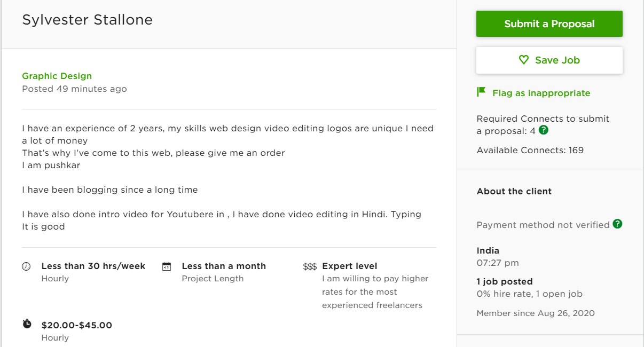Open help icon beside Required Connects
Viewport: 644px width, 347px height.
544,130
